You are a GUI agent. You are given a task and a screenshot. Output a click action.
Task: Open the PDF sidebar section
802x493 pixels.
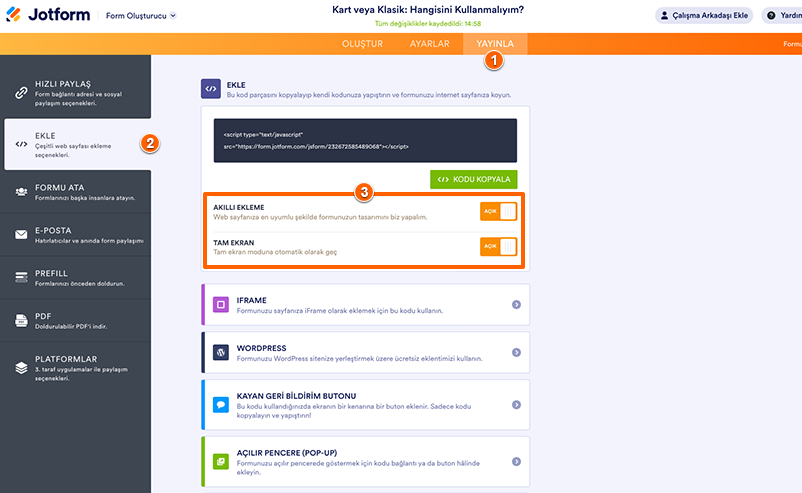[75, 321]
